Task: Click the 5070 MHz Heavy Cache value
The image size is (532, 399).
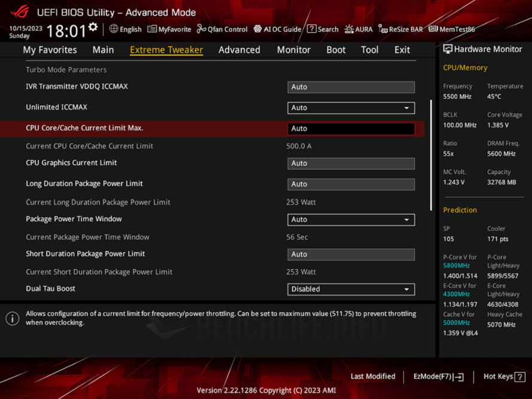Action: click(501, 325)
